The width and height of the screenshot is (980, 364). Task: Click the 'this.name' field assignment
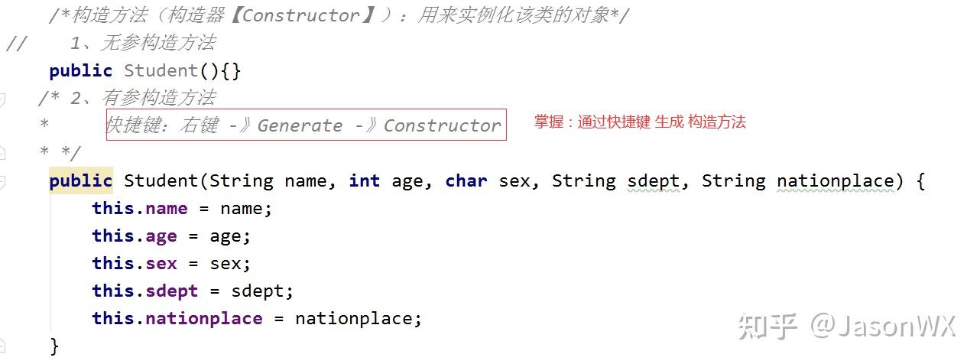pyautogui.click(x=140, y=209)
